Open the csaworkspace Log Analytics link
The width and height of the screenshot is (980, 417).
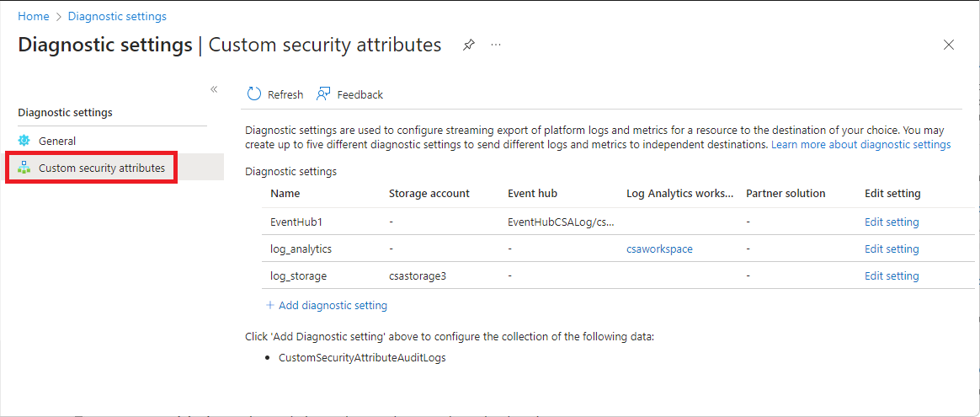click(x=659, y=249)
